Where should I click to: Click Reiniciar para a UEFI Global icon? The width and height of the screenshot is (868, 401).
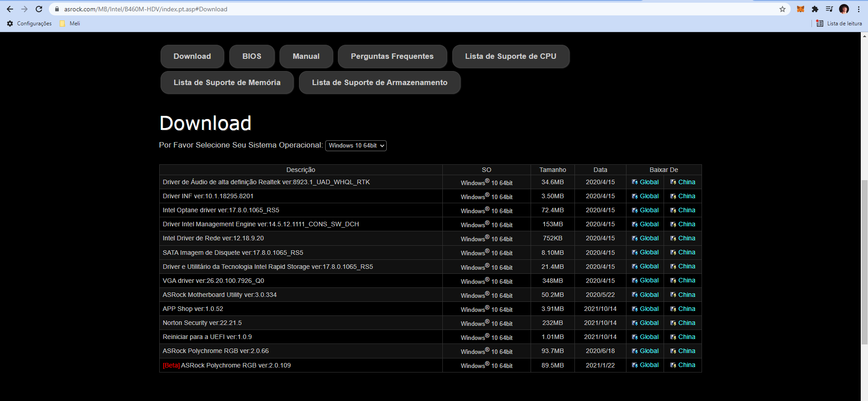pyautogui.click(x=635, y=337)
